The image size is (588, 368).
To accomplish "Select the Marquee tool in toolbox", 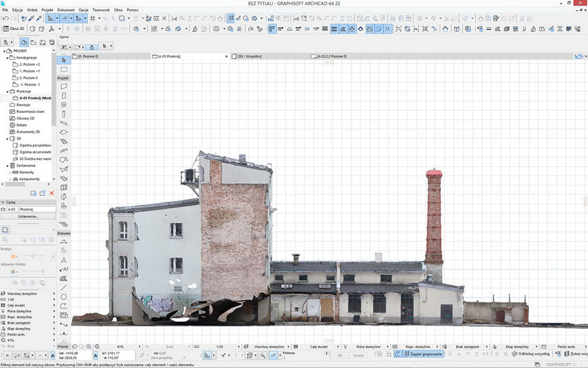I will [x=64, y=69].
